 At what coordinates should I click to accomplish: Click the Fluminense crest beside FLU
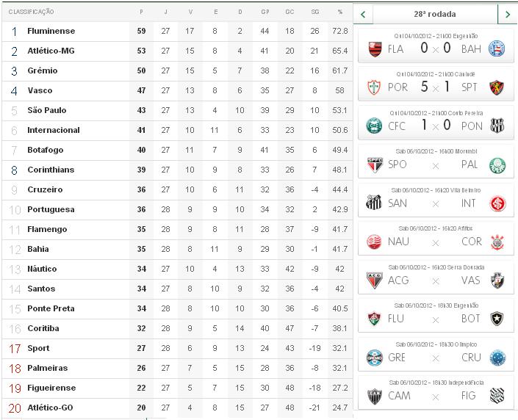[x=375, y=319]
